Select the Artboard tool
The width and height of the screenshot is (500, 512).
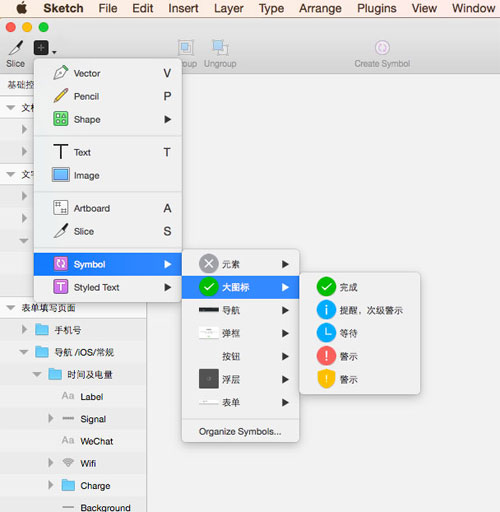[108, 208]
